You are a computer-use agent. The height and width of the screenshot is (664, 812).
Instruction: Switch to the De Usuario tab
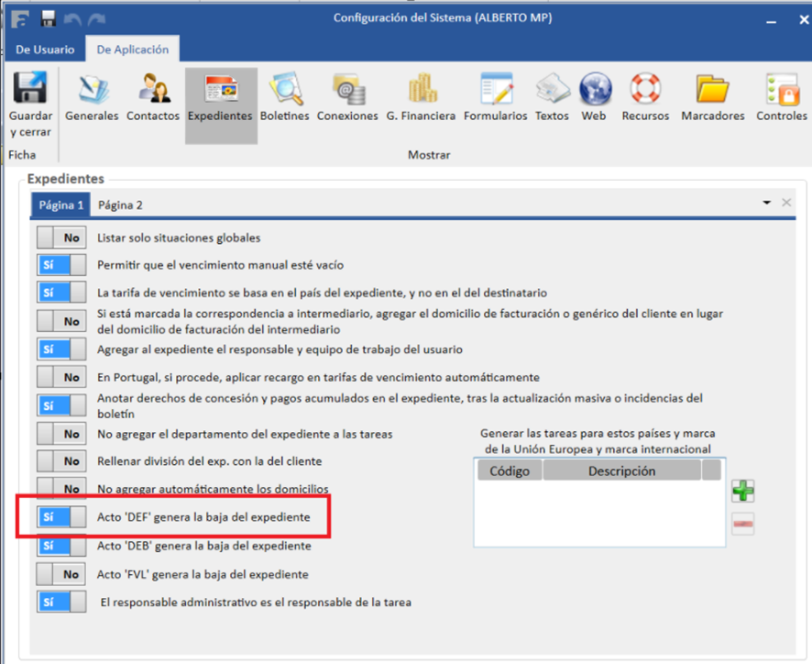point(45,50)
